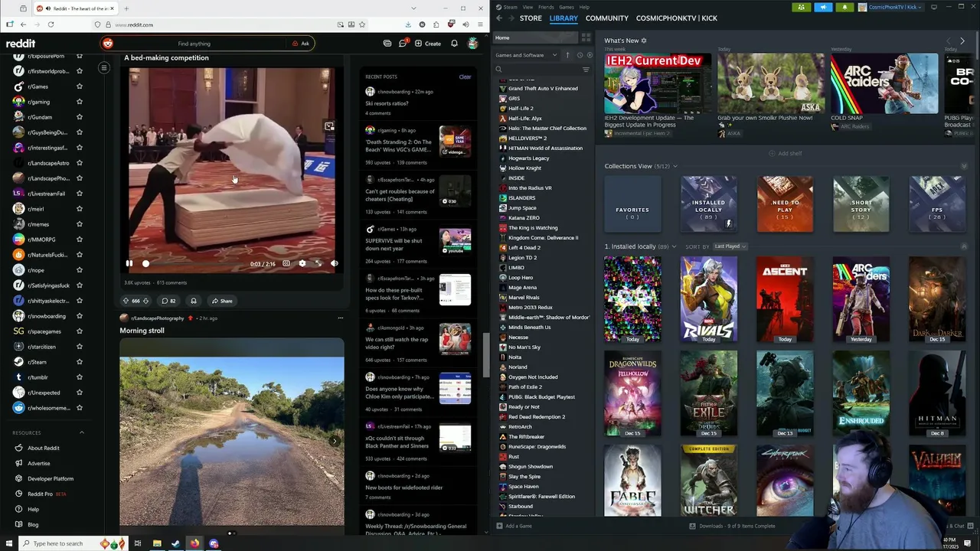Switch Steam library to grid collections view
980x551 pixels.
tap(586, 37)
